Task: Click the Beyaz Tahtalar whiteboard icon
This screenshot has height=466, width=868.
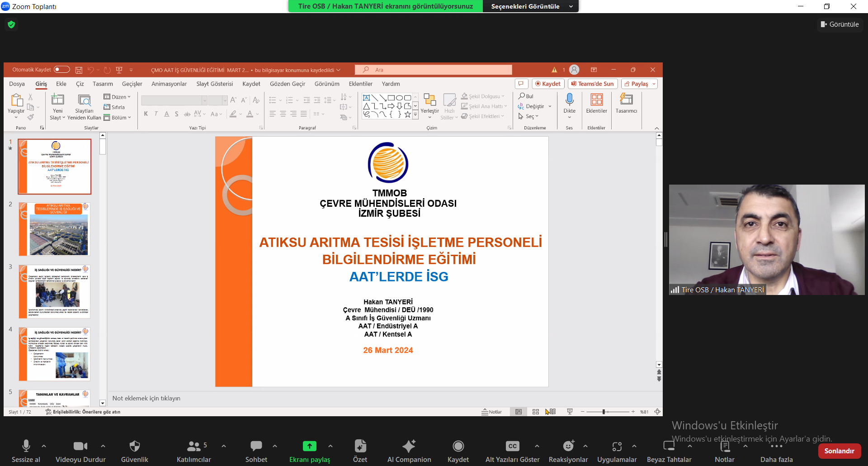Action: point(669,446)
